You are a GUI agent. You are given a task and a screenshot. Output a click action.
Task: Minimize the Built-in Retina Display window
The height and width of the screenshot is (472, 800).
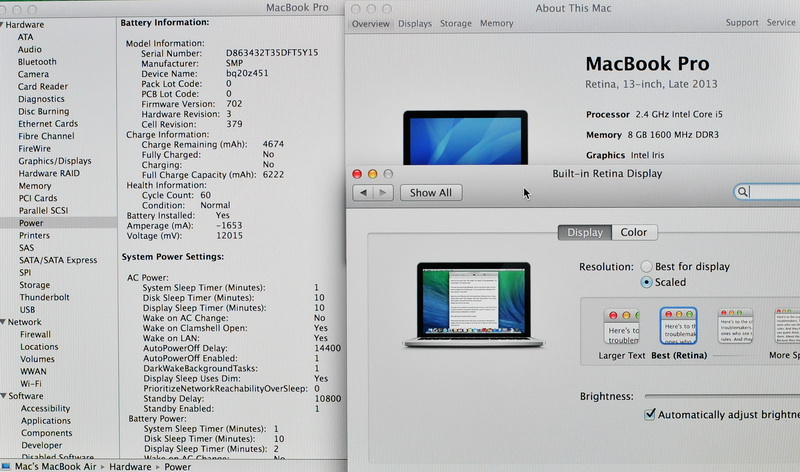pos(372,174)
